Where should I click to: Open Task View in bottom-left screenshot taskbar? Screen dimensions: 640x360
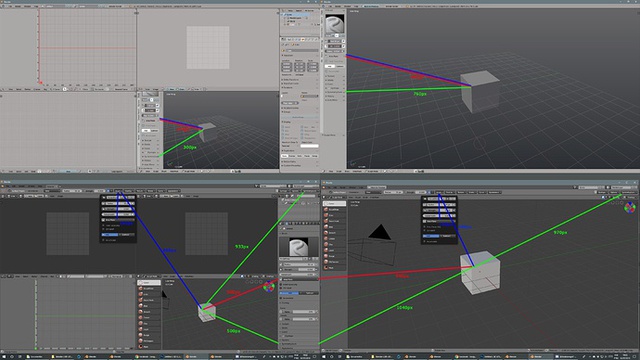tap(20, 356)
